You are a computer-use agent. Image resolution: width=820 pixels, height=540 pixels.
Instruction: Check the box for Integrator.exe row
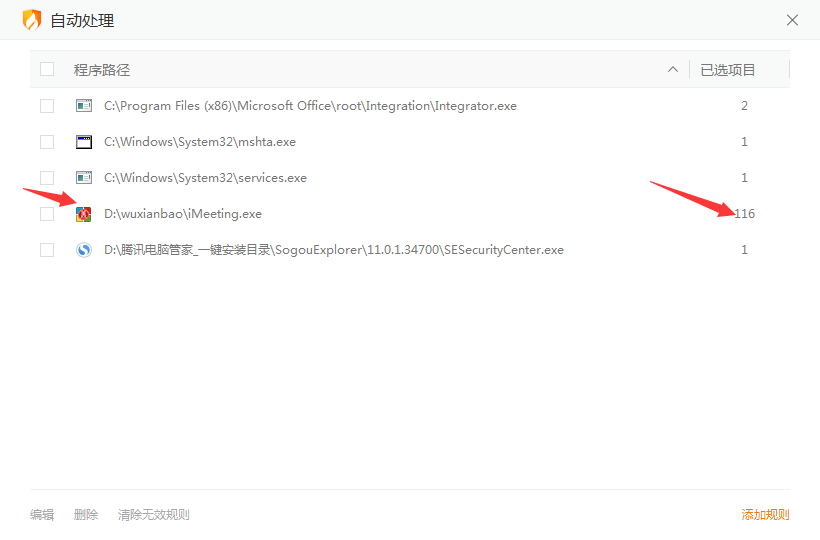tap(47, 106)
